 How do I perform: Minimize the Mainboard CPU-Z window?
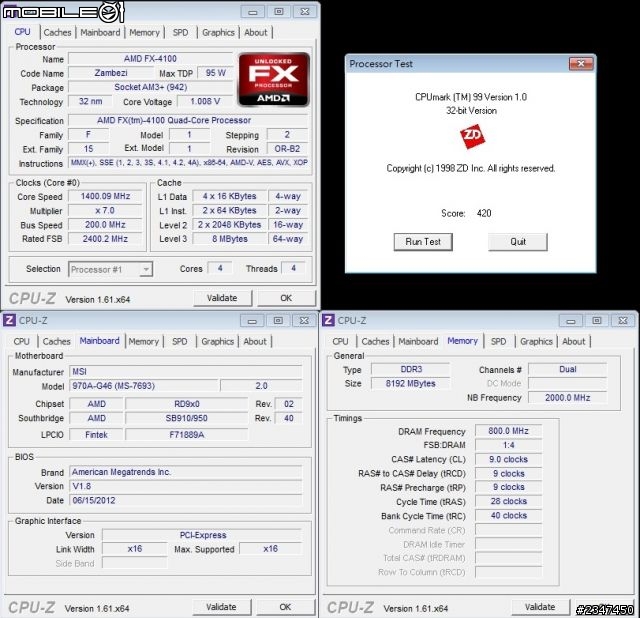tap(252, 320)
